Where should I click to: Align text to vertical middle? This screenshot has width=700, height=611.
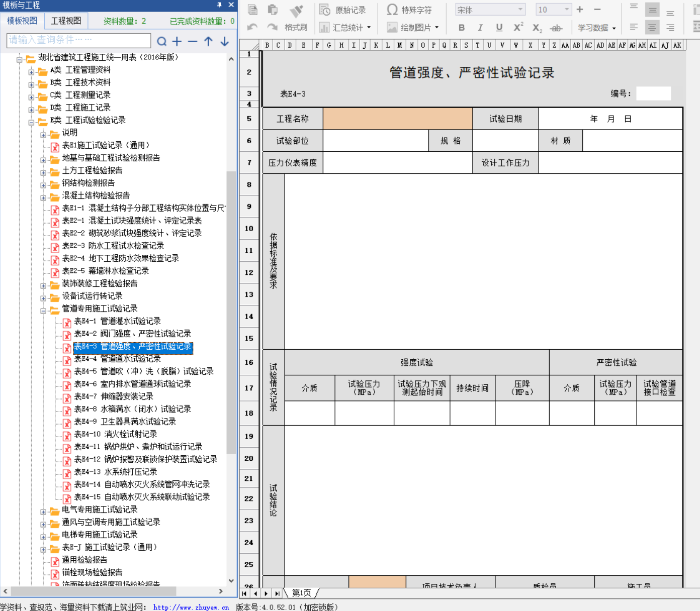(x=652, y=10)
